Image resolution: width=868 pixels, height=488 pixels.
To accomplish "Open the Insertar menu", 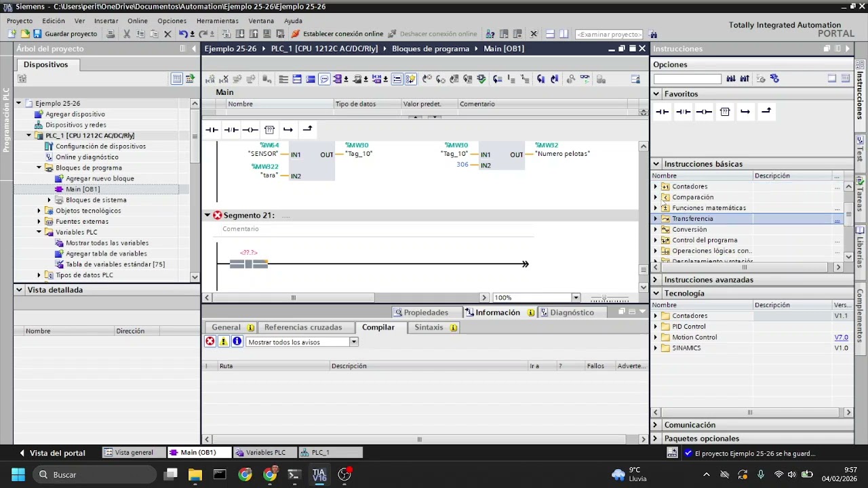I will [106, 21].
